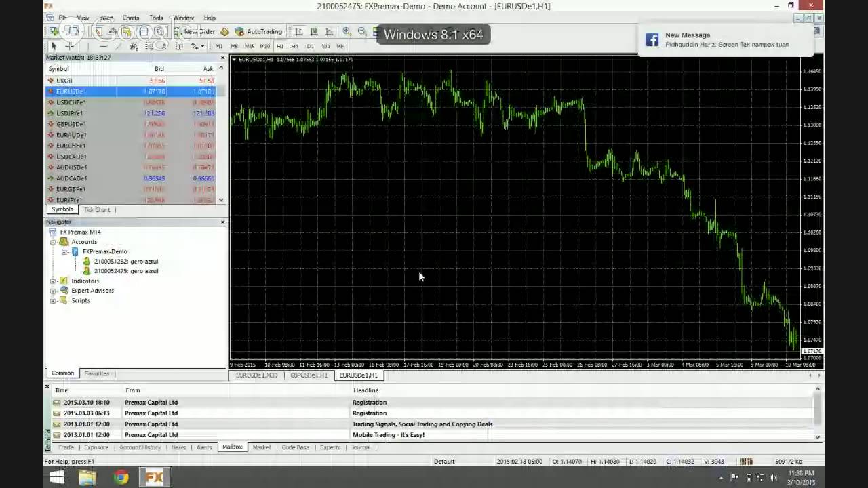The image size is (868, 488).
Task: Open the Profiles toolbar icon
Action: 73,31
